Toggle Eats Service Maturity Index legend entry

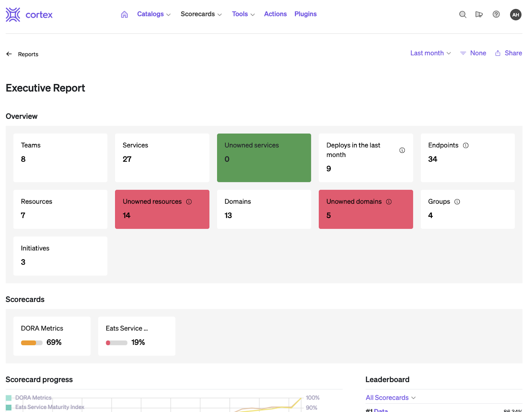[x=45, y=407]
